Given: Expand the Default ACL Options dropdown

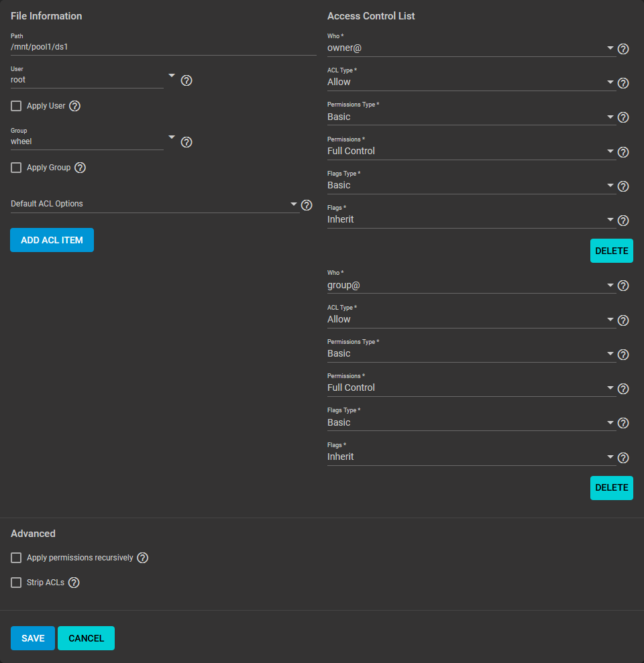Looking at the screenshot, I should tap(154, 204).
